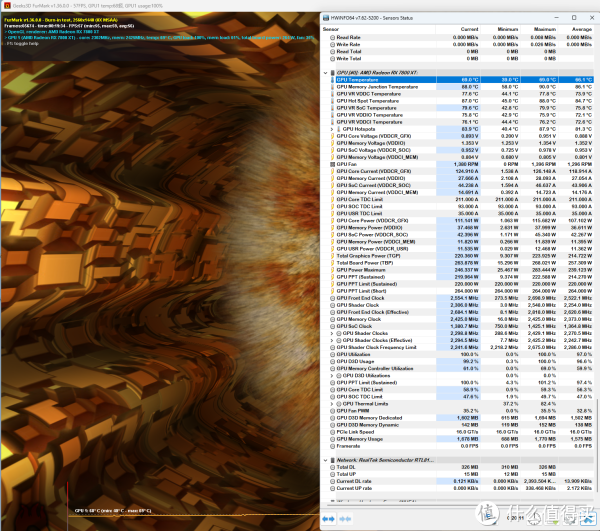Click the FurMark app icon in its title bar
Screen dimensions: 600x531
(7, 5)
